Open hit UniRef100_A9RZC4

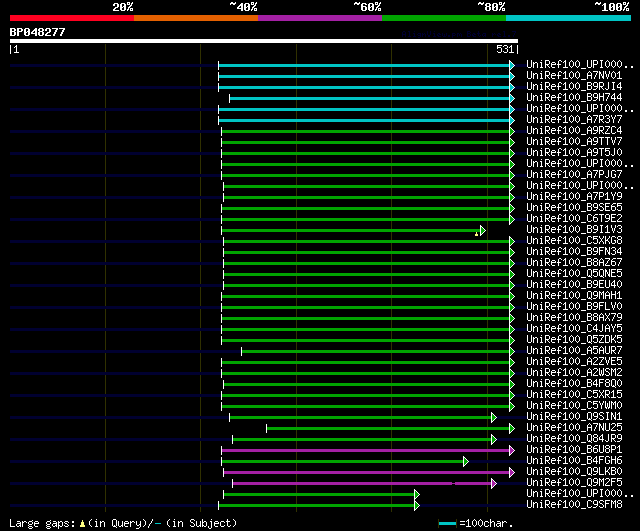(574, 131)
